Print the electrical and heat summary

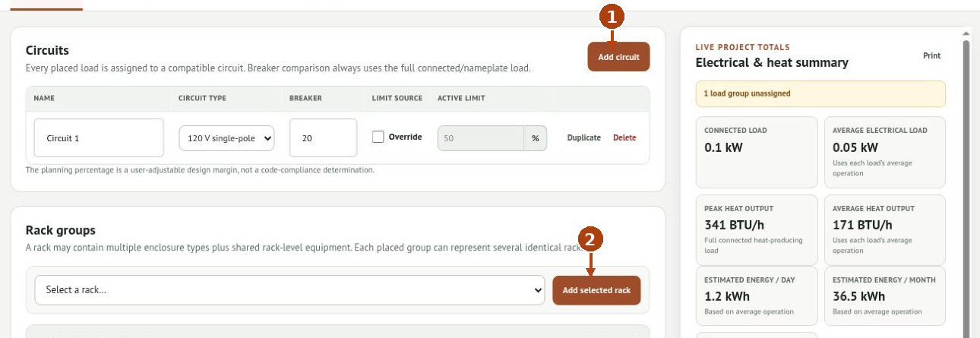931,56
